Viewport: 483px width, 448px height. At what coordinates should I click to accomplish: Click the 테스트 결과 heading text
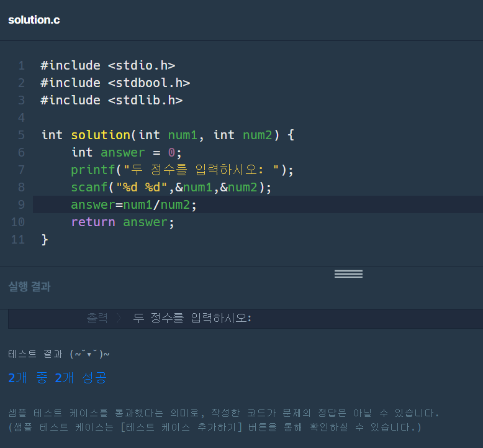coord(59,354)
